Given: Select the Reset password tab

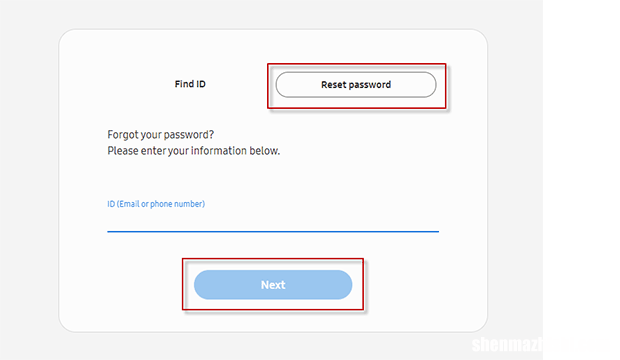Looking at the screenshot, I should coord(356,85).
